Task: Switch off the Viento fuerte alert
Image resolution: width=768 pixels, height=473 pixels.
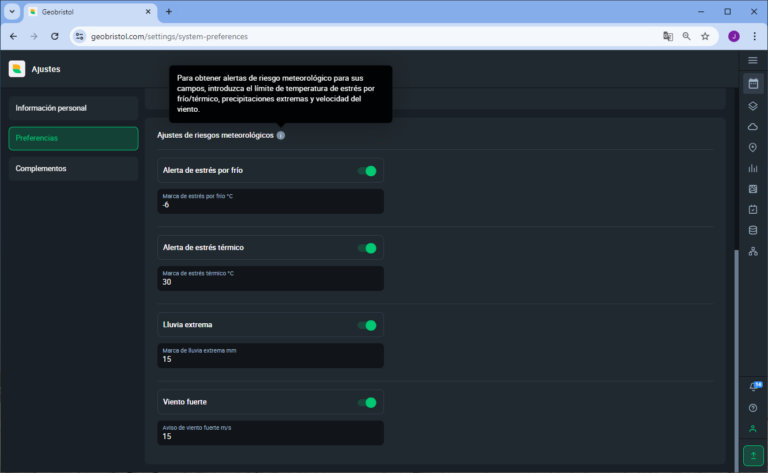Action: [x=367, y=402]
